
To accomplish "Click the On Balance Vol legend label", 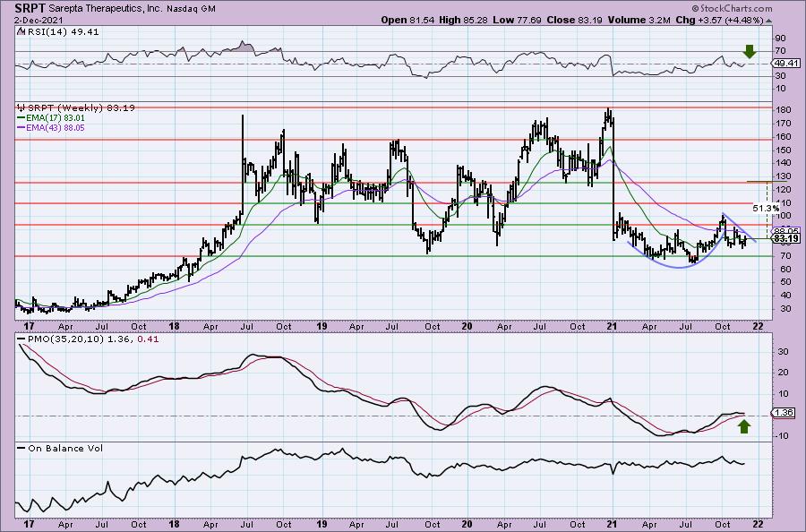I will (65, 448).
